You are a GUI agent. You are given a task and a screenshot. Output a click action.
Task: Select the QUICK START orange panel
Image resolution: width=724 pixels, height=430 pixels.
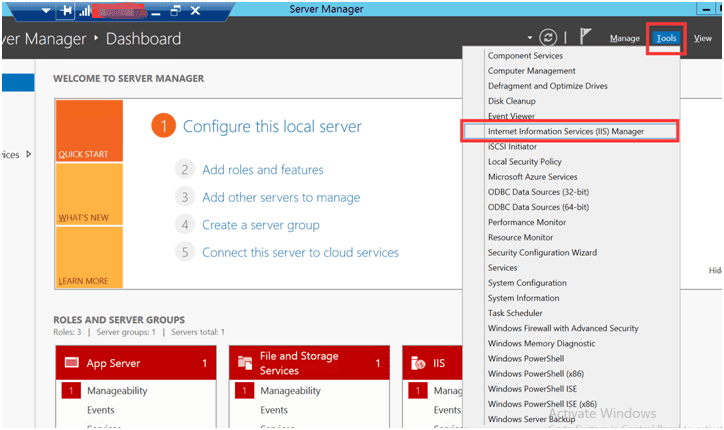click(x=89, y=130)
